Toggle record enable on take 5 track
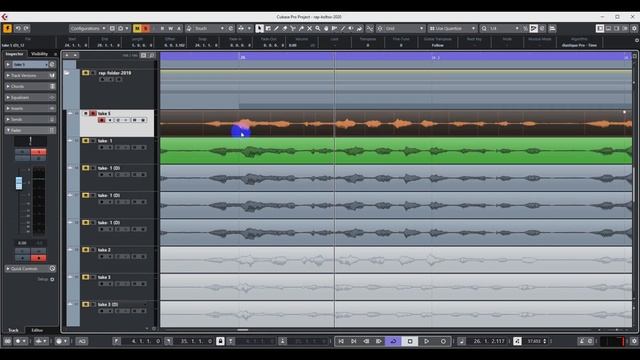 [102, 120]
